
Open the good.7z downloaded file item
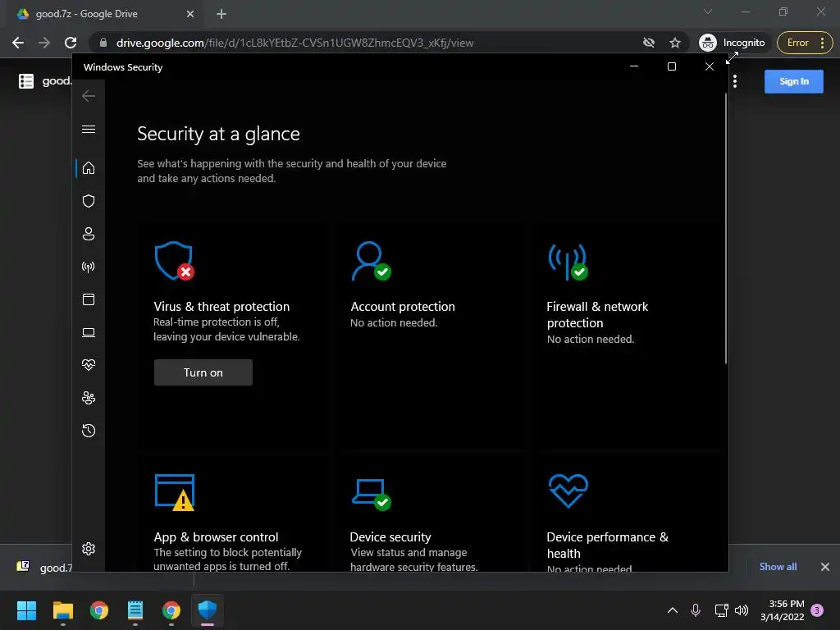[x=45, y=568]
